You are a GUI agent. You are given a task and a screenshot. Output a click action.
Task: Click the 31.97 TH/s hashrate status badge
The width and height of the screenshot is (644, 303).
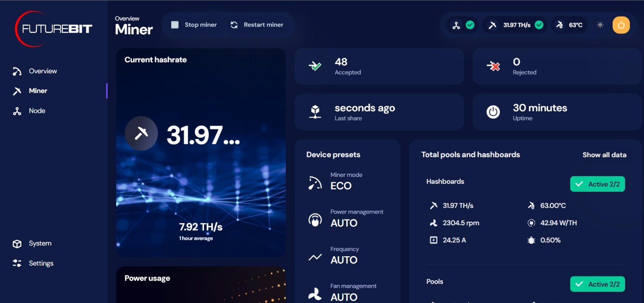pos(516,25)
